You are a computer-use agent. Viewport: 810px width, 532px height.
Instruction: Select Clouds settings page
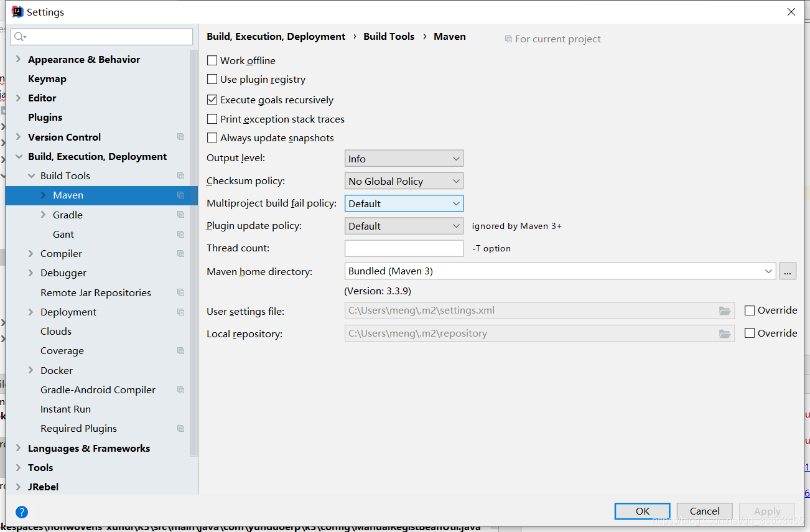click(x=56, y=331)
